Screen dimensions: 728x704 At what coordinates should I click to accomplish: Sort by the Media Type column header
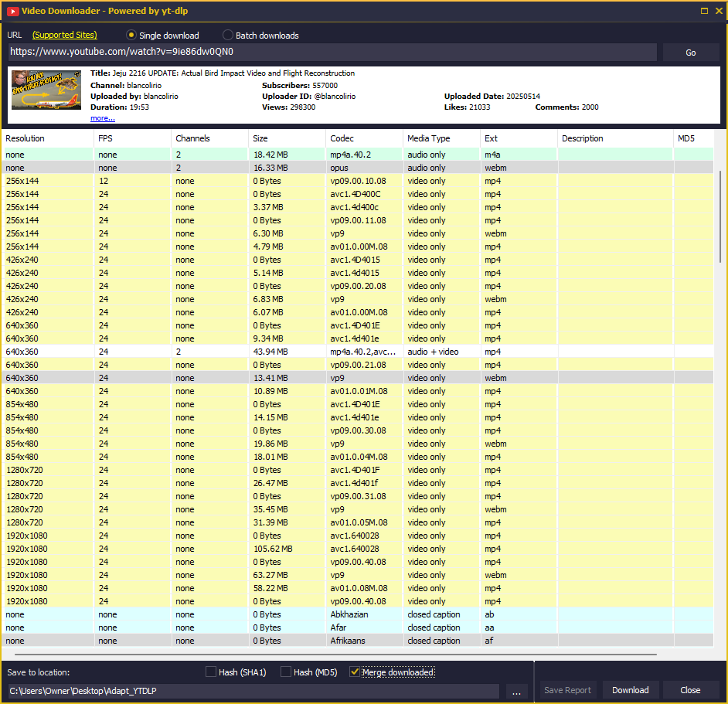click(441, 138)
